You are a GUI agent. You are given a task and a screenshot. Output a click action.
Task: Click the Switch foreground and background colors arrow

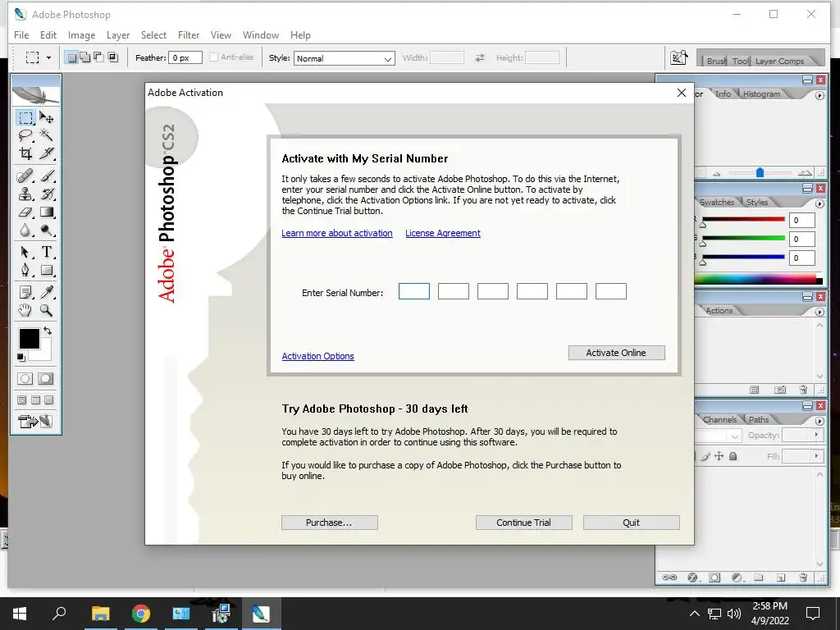(x=48, y=331)
